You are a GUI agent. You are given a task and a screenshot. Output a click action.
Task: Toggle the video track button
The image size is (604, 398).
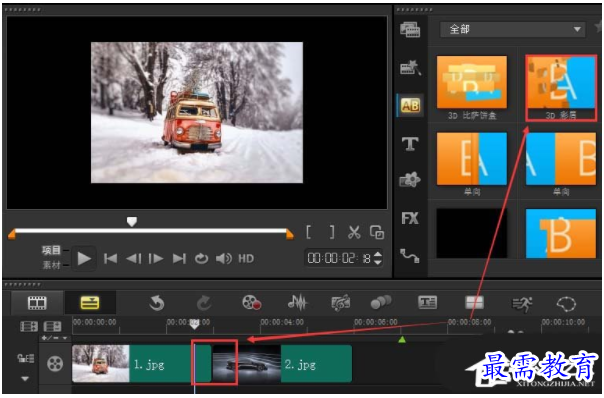point(55,364)
